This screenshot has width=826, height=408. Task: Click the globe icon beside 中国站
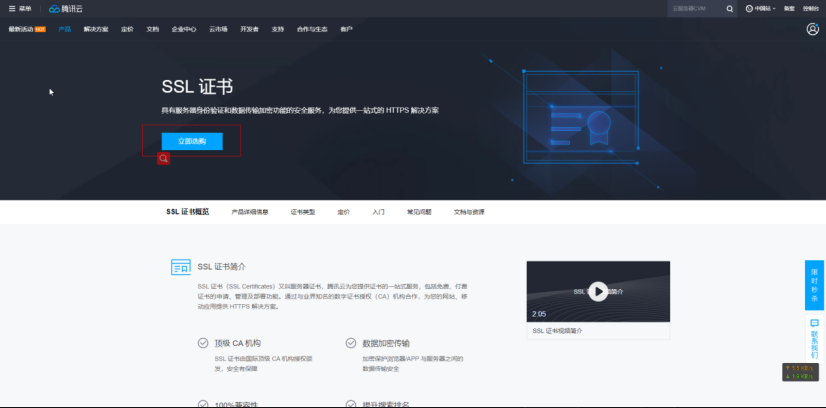coord(749,8)
